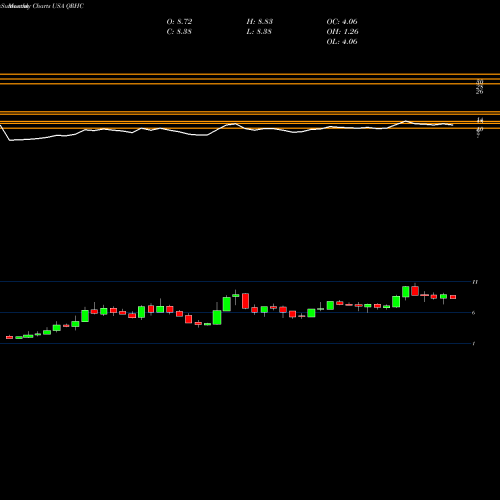Viewport: 500px width, 500px height.
Task: Click the price axis label '11'
Action: pyautogui.click(x=475, y=282)
